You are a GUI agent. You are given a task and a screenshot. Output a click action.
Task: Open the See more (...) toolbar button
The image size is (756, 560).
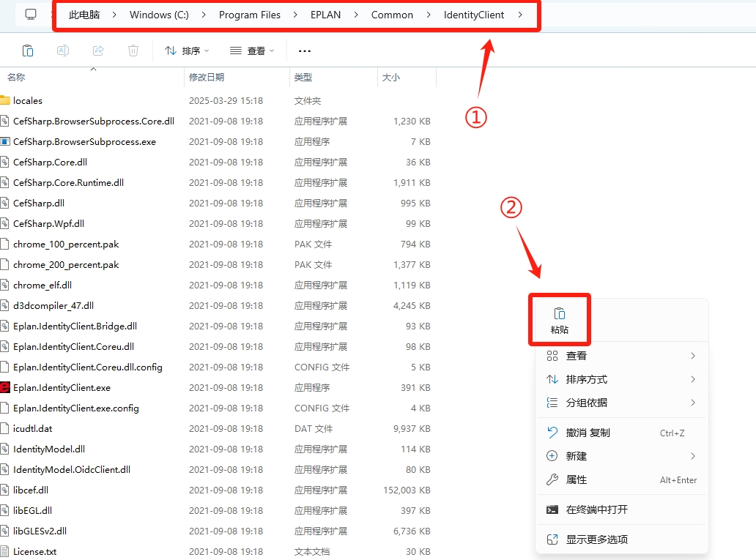(305, 51)
